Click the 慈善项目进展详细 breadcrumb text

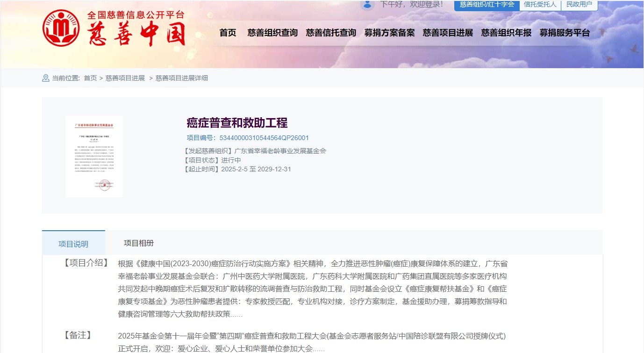[182, 78]
